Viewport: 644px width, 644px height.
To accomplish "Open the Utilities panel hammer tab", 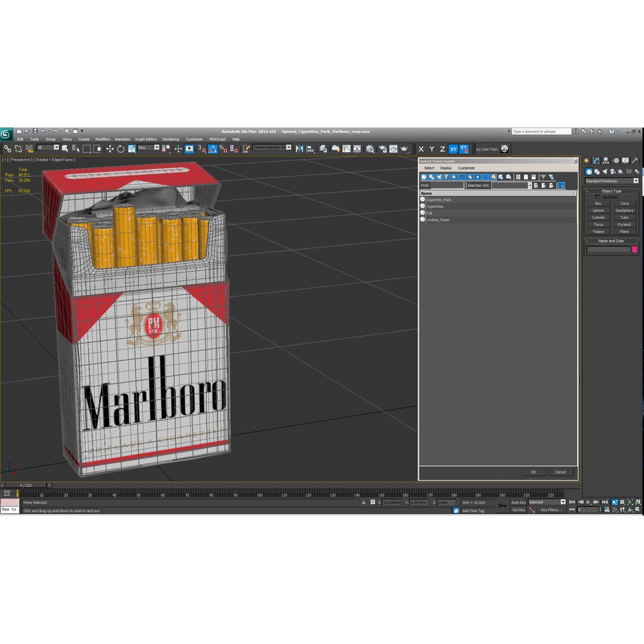I will point(635,160).
